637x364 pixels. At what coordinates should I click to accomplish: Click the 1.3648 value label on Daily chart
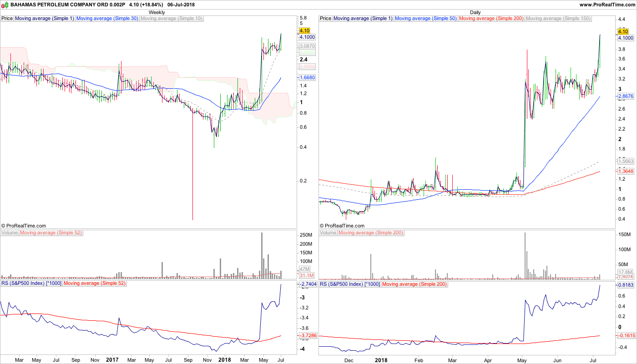click(x=626, y=171)
